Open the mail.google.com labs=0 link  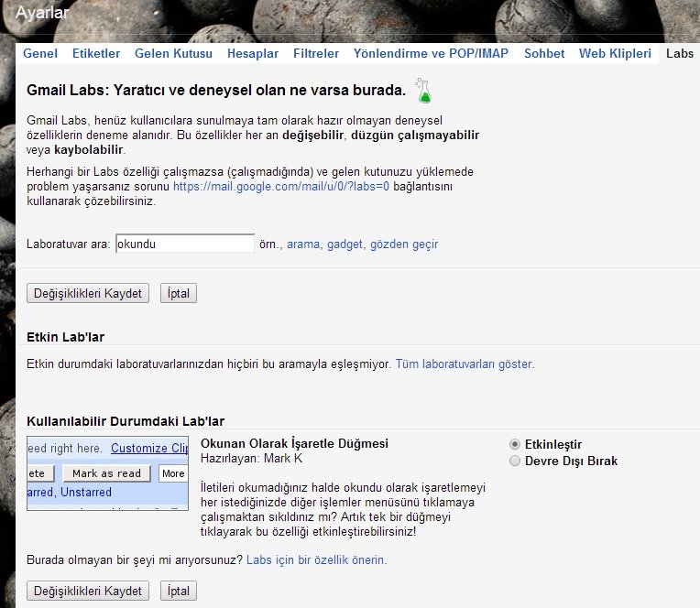[280, 187]
